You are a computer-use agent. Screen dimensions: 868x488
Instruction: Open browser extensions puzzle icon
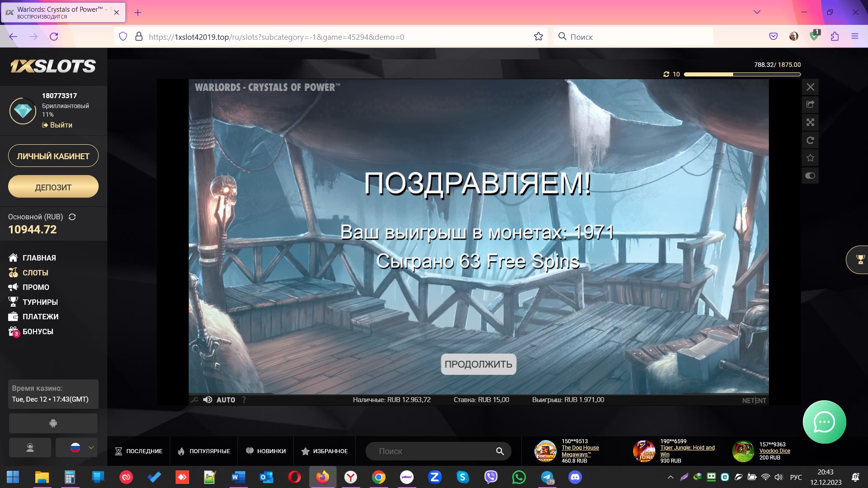tap(835, 37)
